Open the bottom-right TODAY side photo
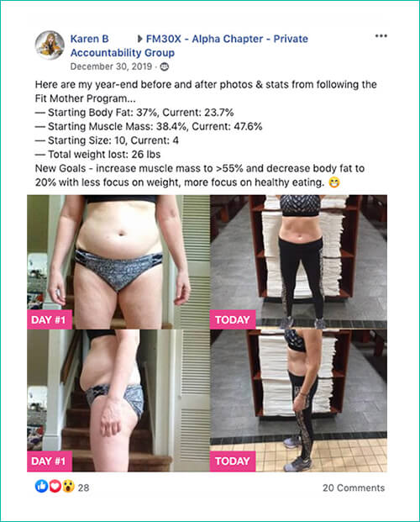The image size is (420, 522). [x=298, y=401]
